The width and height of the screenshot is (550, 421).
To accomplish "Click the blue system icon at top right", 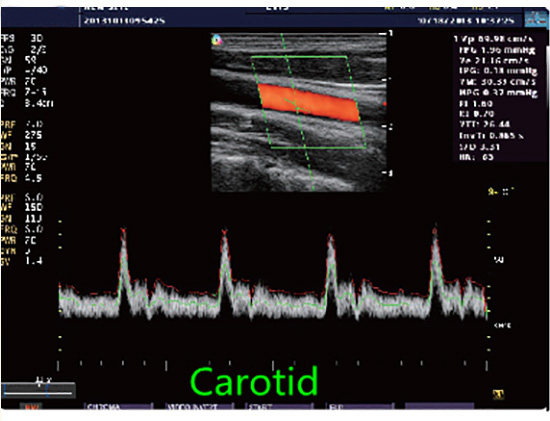I will point(536,18).
